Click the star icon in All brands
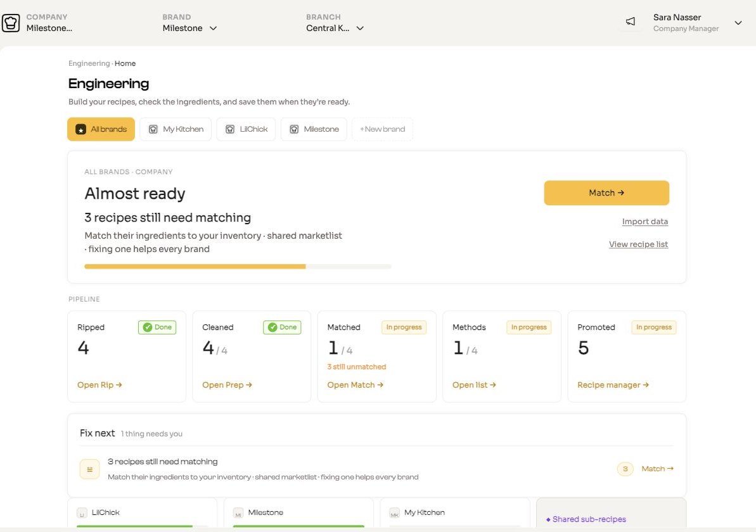756x532 pixels. (81, 129)
